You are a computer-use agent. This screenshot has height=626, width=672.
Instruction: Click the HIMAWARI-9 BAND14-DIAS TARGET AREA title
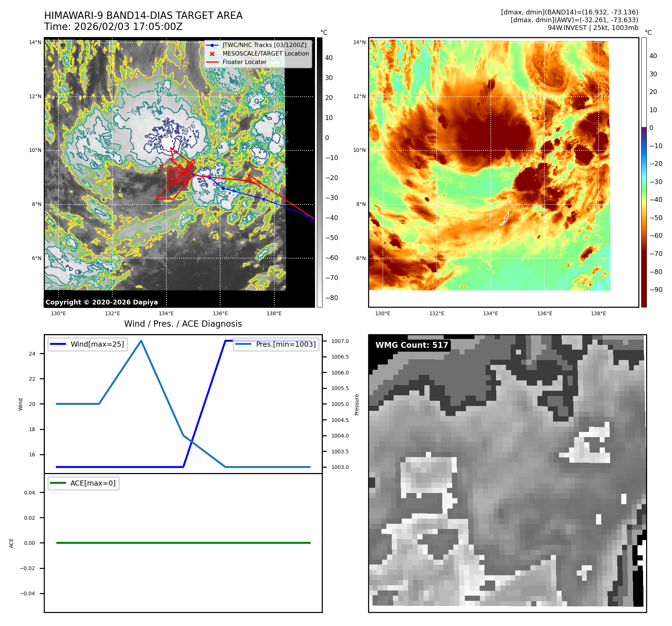click(143, 16)
